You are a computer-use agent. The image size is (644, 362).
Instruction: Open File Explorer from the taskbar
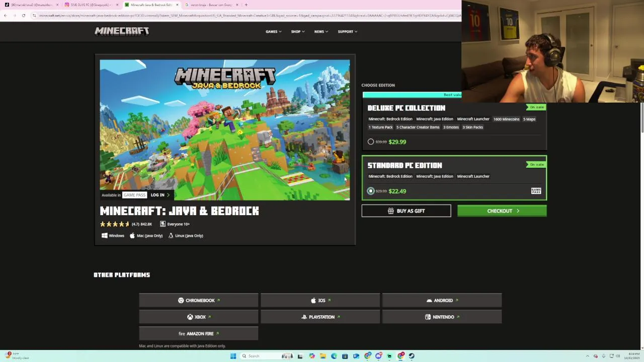pyautogui.click(x=323, y=356)
